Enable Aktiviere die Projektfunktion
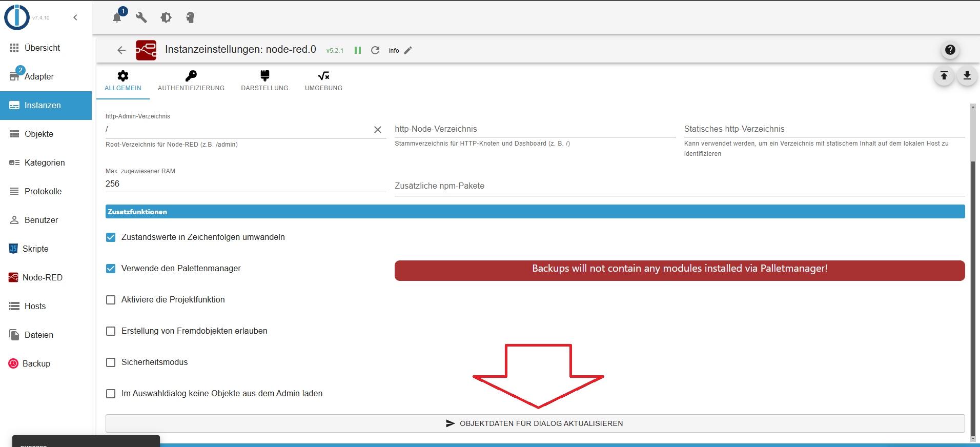The height and width of the screenshot is (447, 980). pos(111,300)
